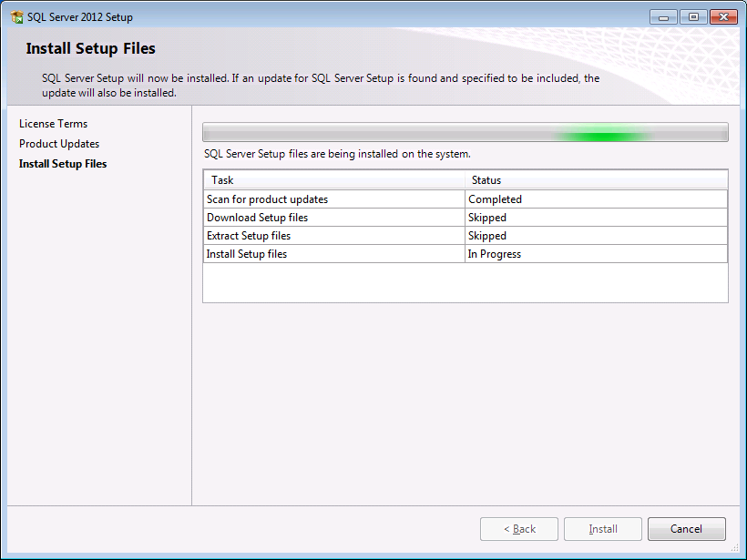Click the red close button
The image size is (747, 560).
tap(721, 16)
